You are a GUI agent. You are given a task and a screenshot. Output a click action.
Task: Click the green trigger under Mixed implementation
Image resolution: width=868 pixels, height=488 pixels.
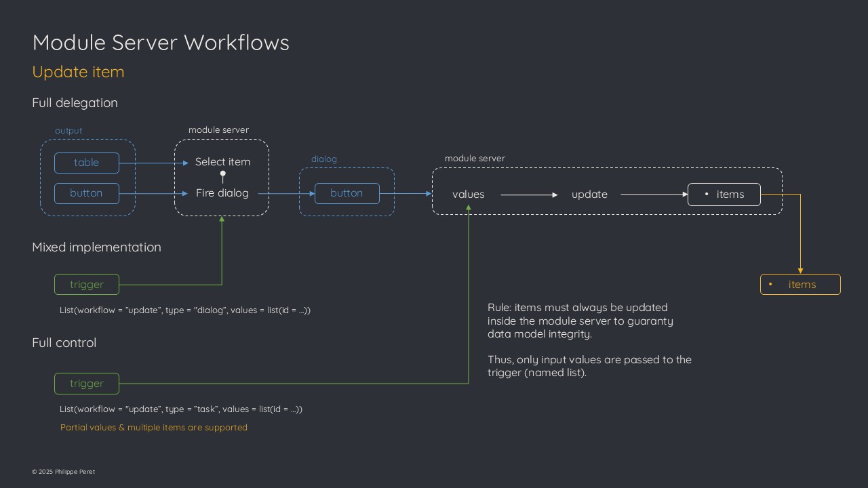point(87,285)
